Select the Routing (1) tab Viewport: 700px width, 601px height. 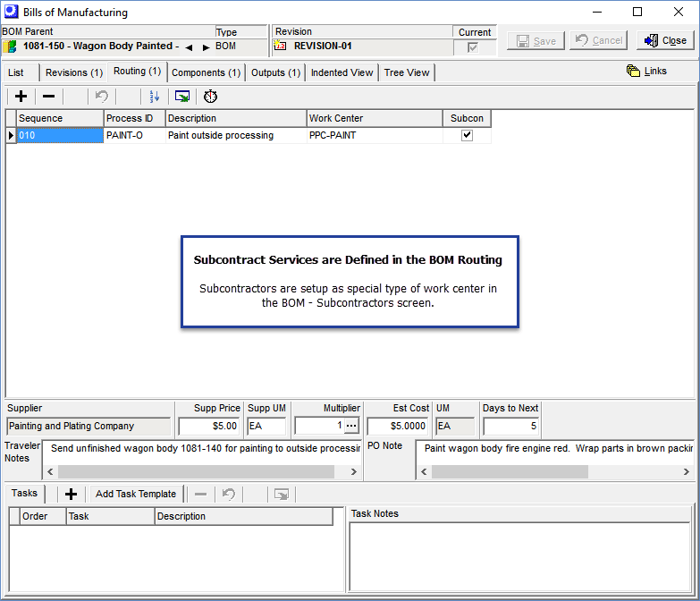[x=137, y=72]
